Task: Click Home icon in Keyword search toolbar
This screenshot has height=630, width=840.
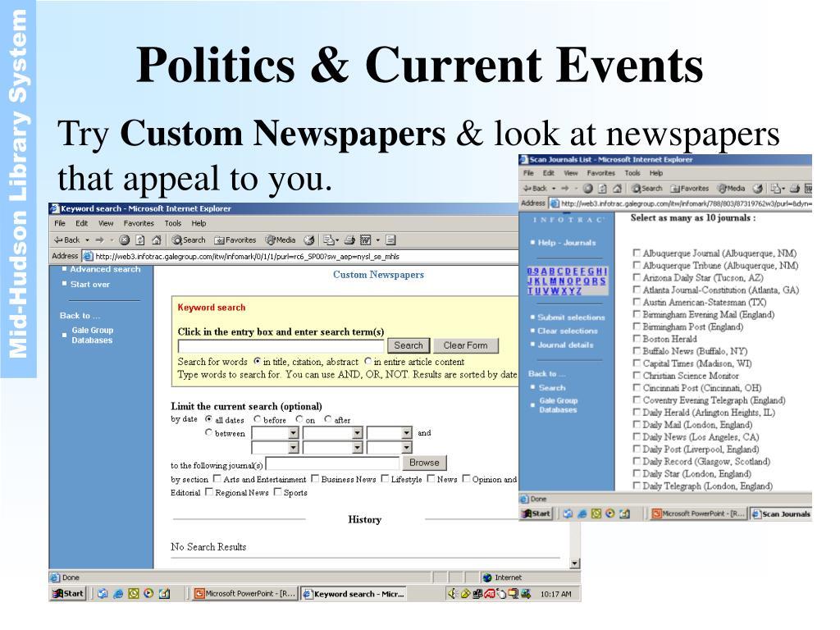Action: [x=157, y=240]
